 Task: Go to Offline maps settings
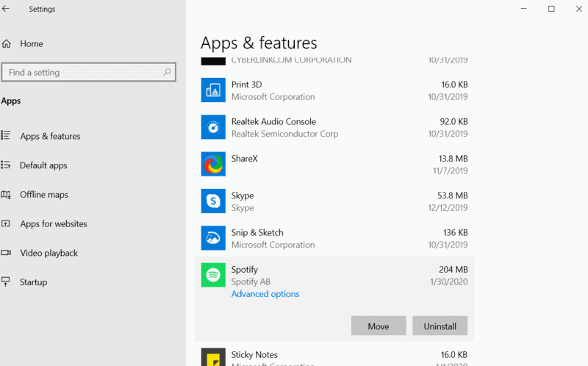(43, 195)
